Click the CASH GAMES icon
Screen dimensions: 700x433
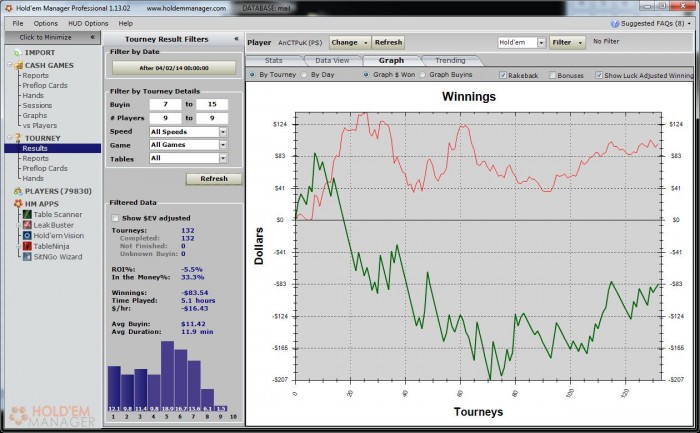18,65
